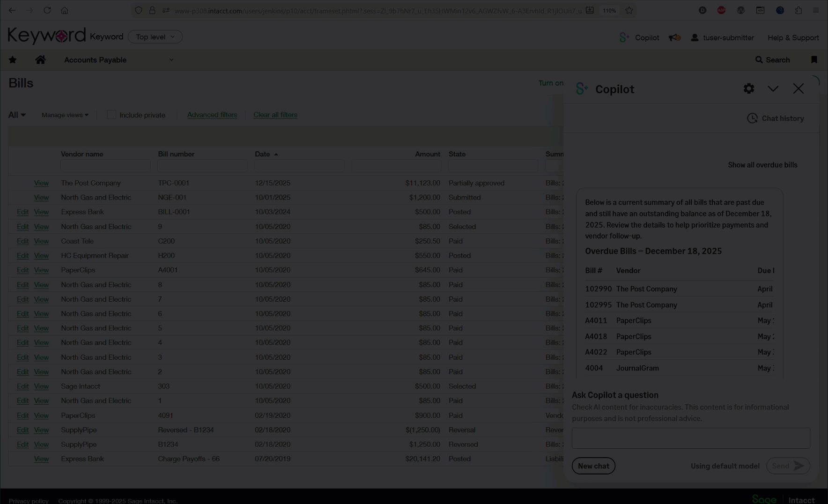The height and width of the screenshot is (504, 828).
Task: Click the 110% zoom indicator
Action: [609, 10]
